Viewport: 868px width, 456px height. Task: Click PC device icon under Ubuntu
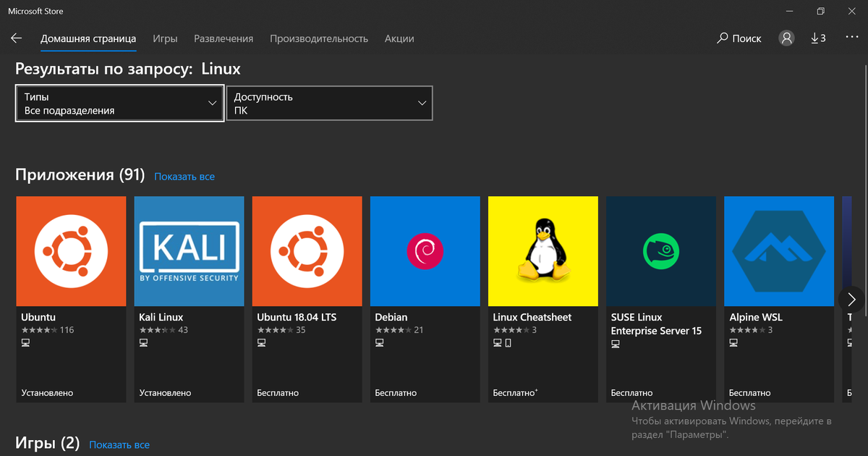coord(25,343)
